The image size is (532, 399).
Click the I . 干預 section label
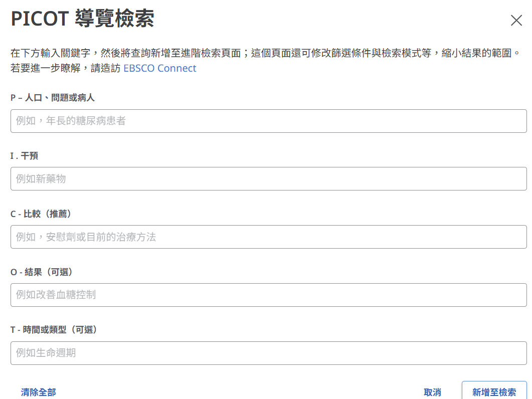[x=24, y=156]
